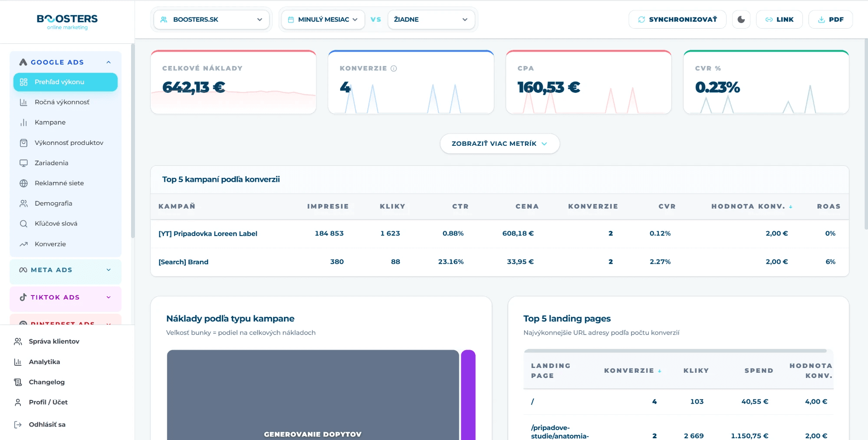Click the purple treemap cell
Image resolution: width=868 pixels, height=440 pixels.
point(468,395)
